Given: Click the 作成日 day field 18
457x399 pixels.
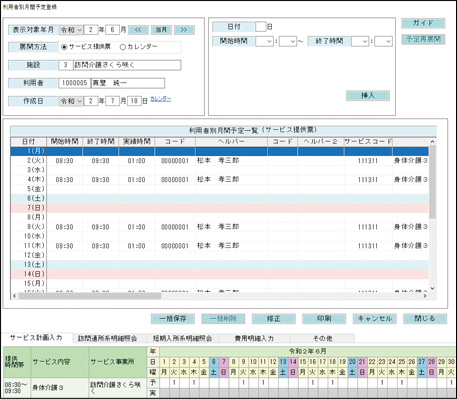Looking at the screenshot, I should click(134, 101).
